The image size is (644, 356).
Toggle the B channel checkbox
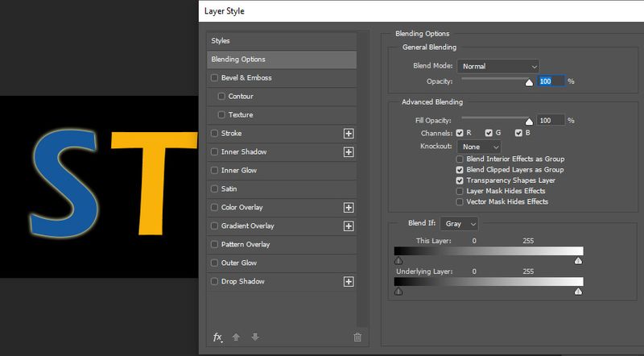[518, 133]
